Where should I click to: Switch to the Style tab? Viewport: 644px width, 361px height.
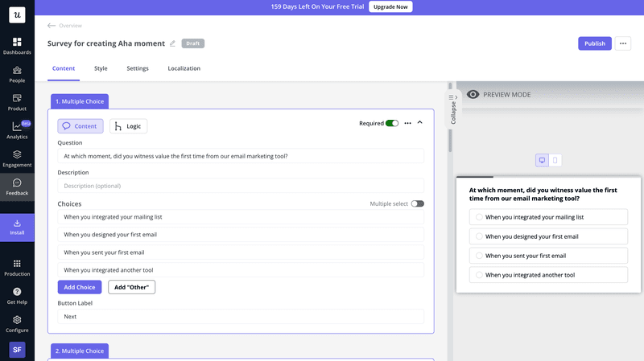tap(101, 68)
